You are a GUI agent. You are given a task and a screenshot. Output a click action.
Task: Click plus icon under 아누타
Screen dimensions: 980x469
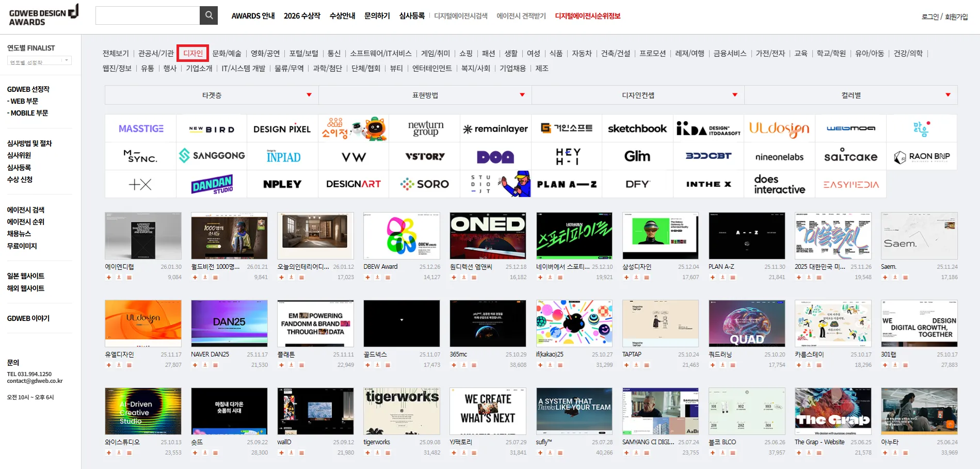coord(885,453)
